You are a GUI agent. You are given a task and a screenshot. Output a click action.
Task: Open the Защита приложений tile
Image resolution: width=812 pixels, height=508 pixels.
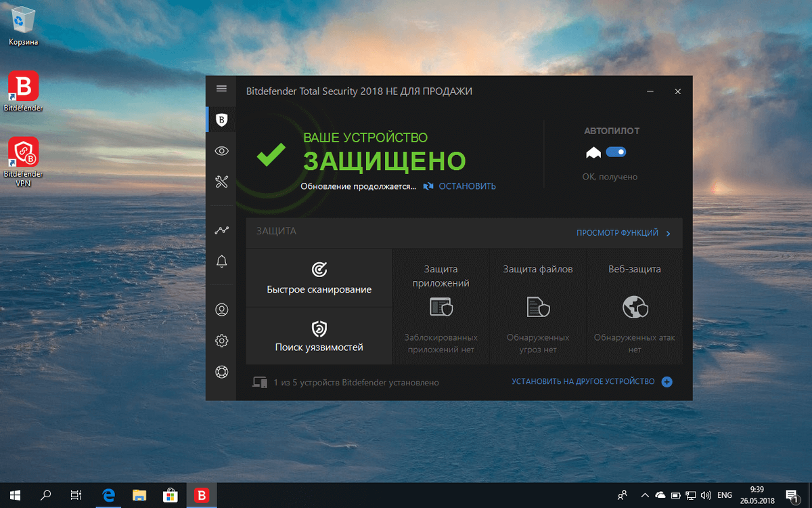click(441, 307)
